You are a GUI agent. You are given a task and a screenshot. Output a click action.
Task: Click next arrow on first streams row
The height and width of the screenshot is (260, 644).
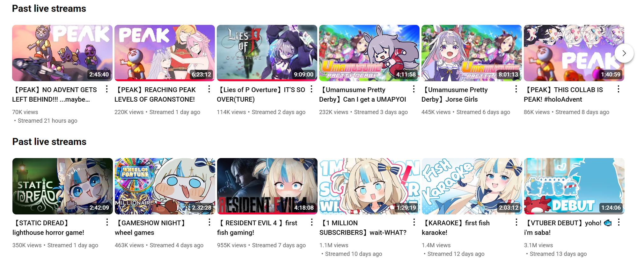click(624, 53)
